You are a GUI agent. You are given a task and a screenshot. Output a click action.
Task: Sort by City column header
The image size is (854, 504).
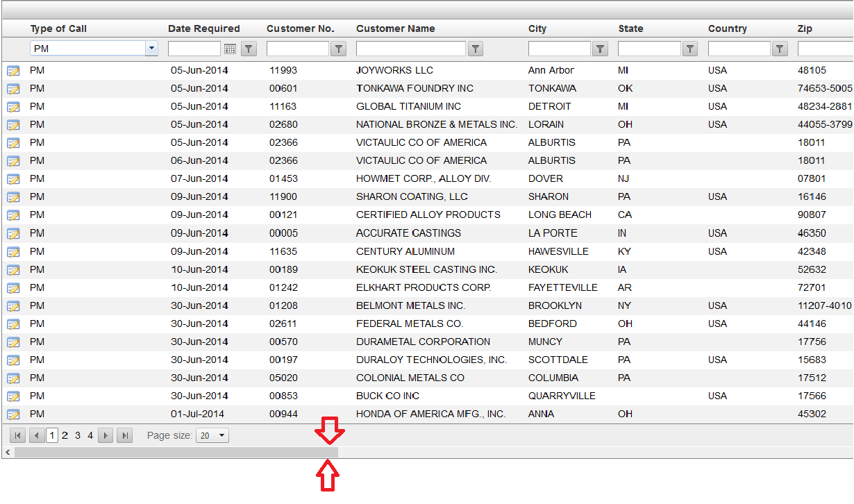click(x=537, y=28)
